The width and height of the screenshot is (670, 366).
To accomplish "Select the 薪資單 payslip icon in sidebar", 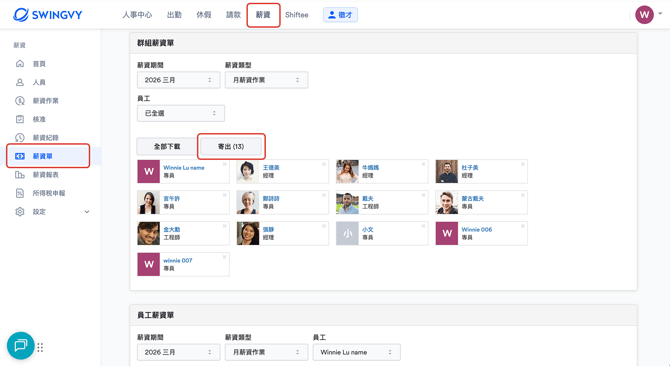I will tap(20, 156).
